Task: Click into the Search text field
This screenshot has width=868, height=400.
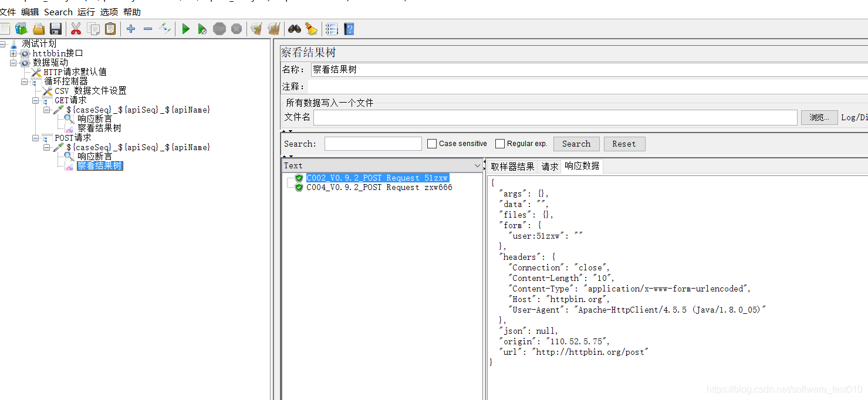Action: pyautogui.click(x=373, y=144)
